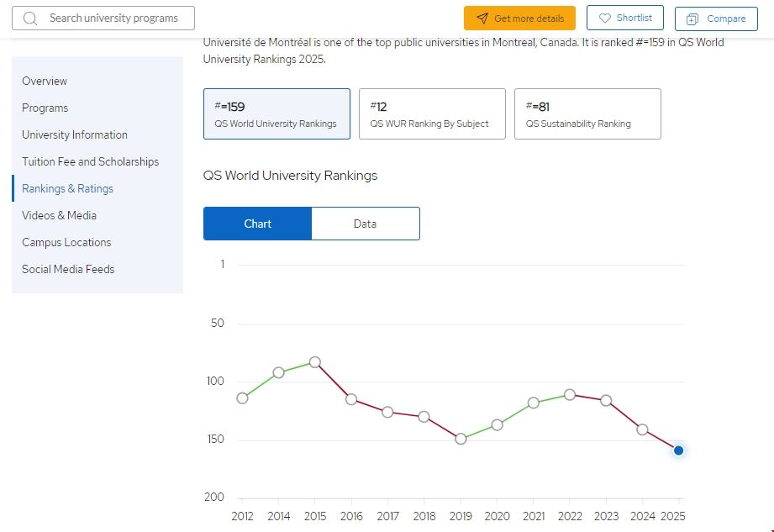
Task: Open Campus Locations section
Action: 66,243
